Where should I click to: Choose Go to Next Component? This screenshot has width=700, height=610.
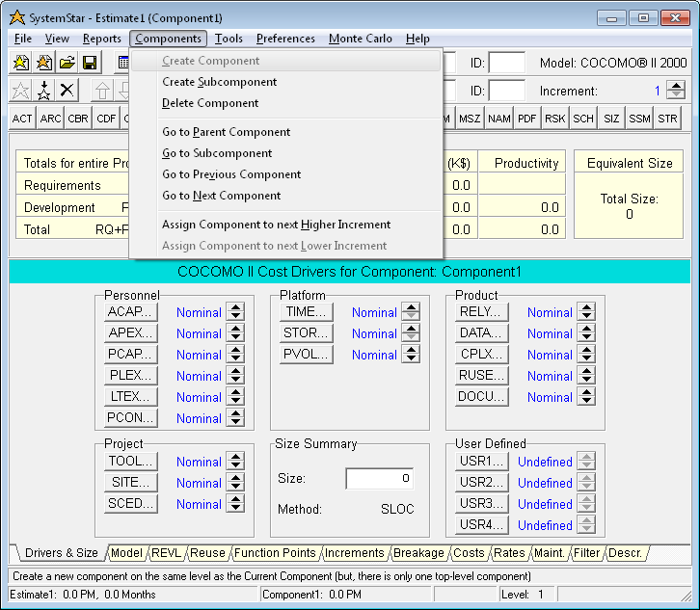[x=285, y=196]
